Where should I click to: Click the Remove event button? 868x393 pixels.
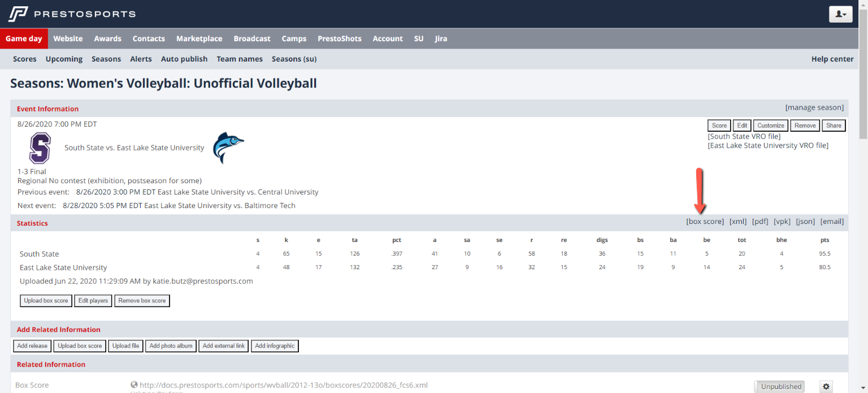coord(805,126)
